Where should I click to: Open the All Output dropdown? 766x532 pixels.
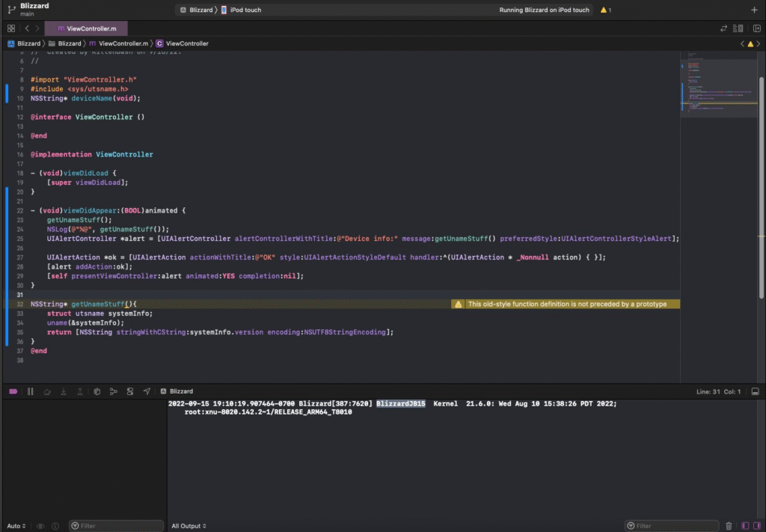pos(189,526)
